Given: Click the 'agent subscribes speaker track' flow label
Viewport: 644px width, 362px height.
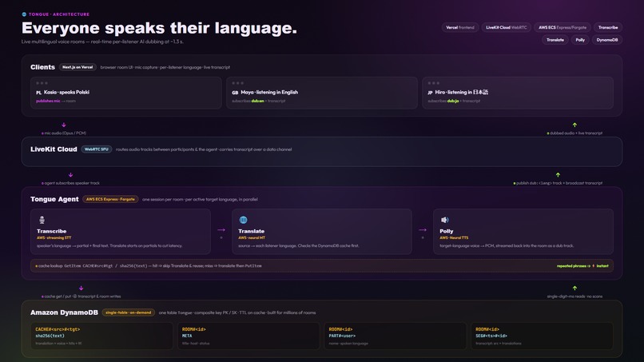Looking at the screenshot, I should pyautogui.click(x=70, y=183).
